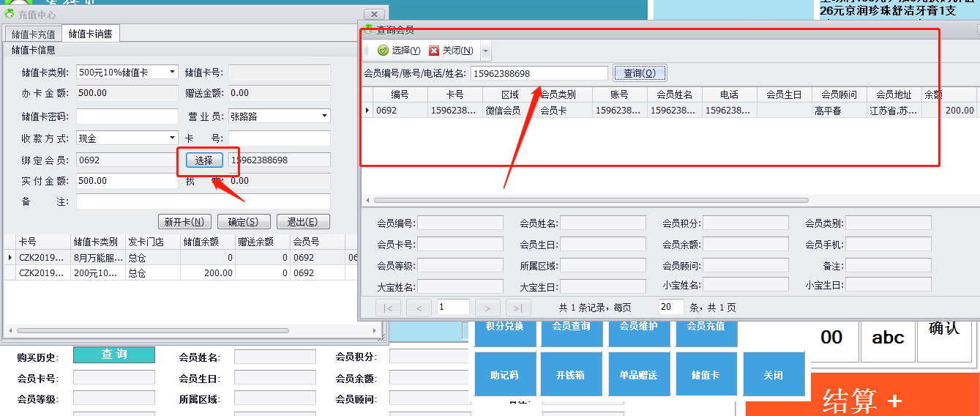
Task: Focus the member number/phone search field
Action: coord(539,73)
